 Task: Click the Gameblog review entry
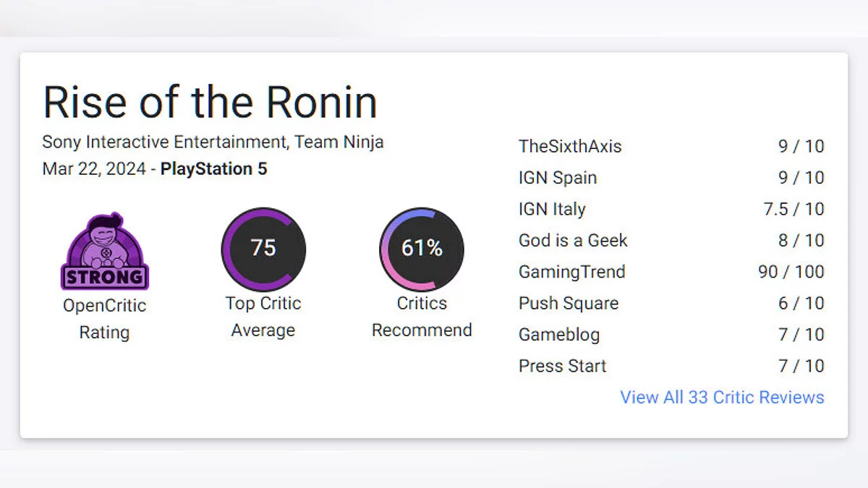pos(559,335)
